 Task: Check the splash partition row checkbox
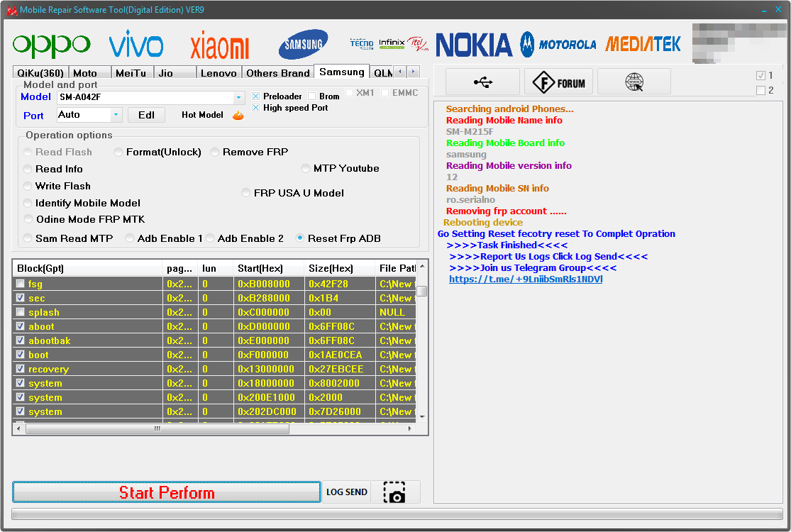(20, 311)
